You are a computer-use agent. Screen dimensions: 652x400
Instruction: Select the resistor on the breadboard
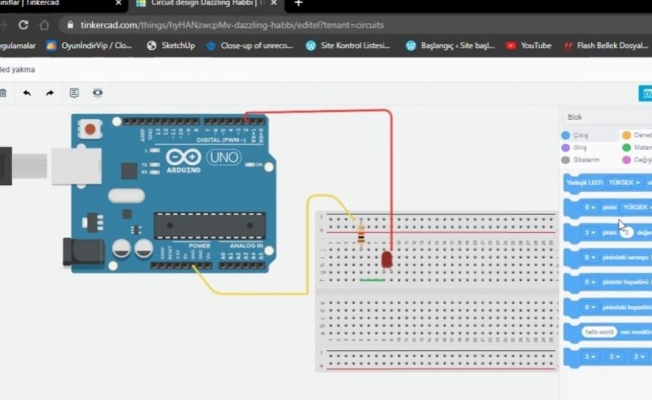click(x=360, y=235)
